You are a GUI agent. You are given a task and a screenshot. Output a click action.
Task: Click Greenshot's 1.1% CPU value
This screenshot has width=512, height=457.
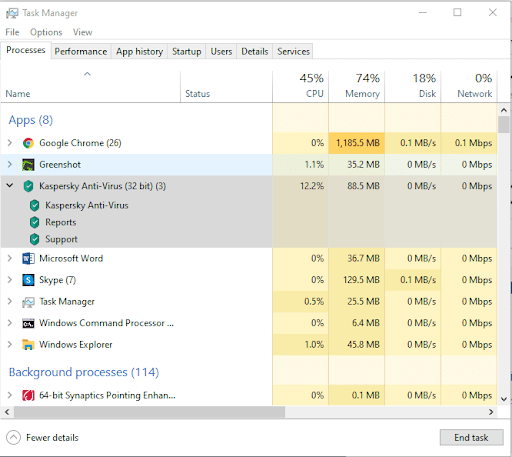314,165
